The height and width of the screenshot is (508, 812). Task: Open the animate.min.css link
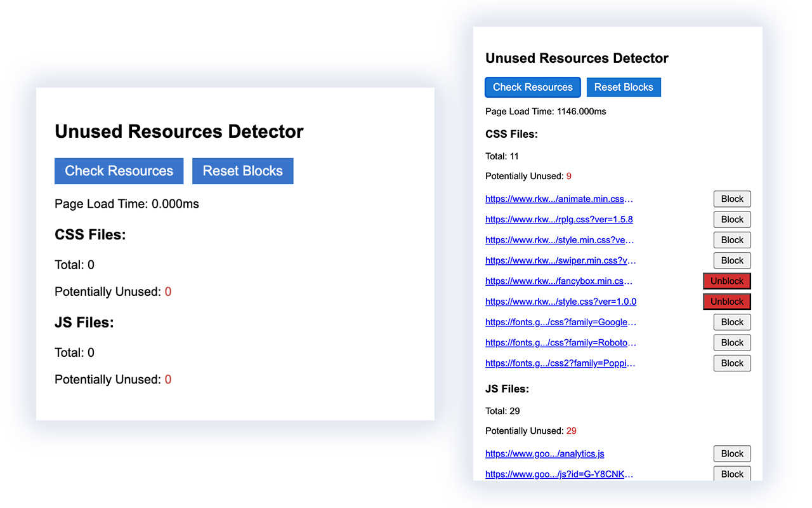click(x=558, y=199)
